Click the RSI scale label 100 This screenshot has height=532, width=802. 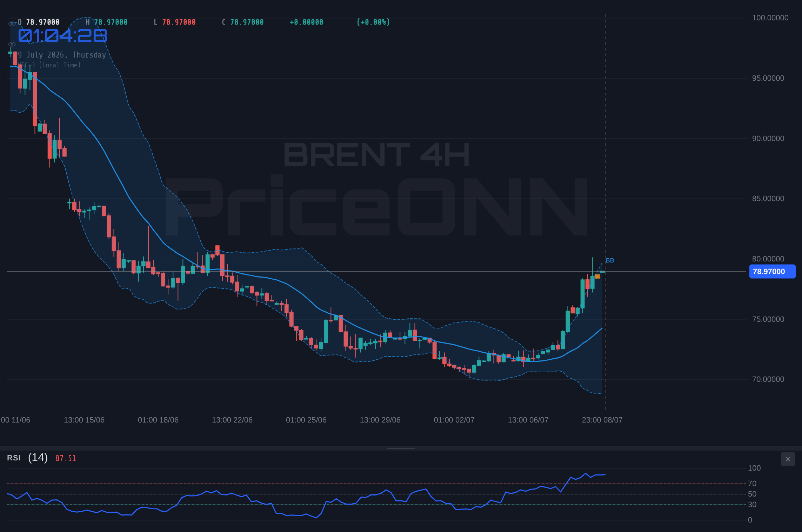tap(754, 468)
